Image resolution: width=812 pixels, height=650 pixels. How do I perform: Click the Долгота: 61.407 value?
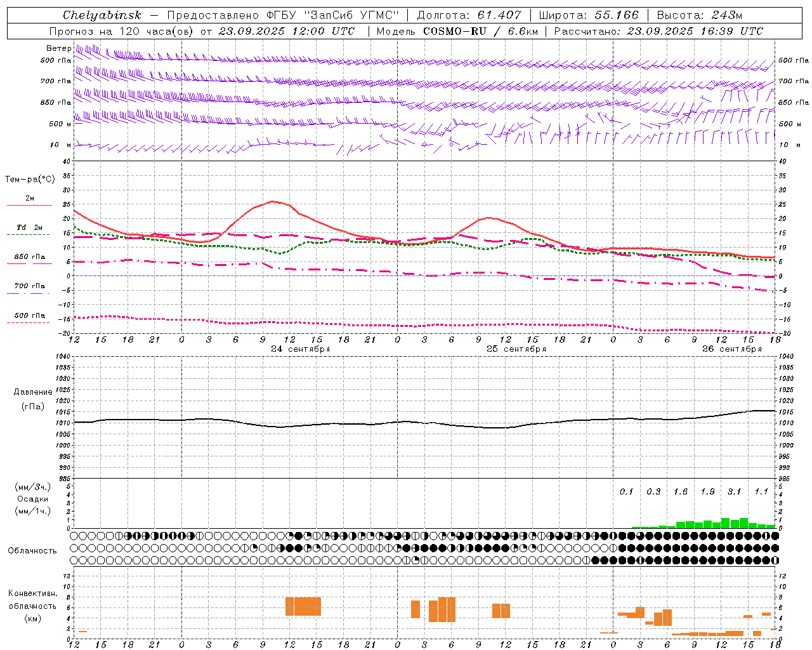(469, 15)
